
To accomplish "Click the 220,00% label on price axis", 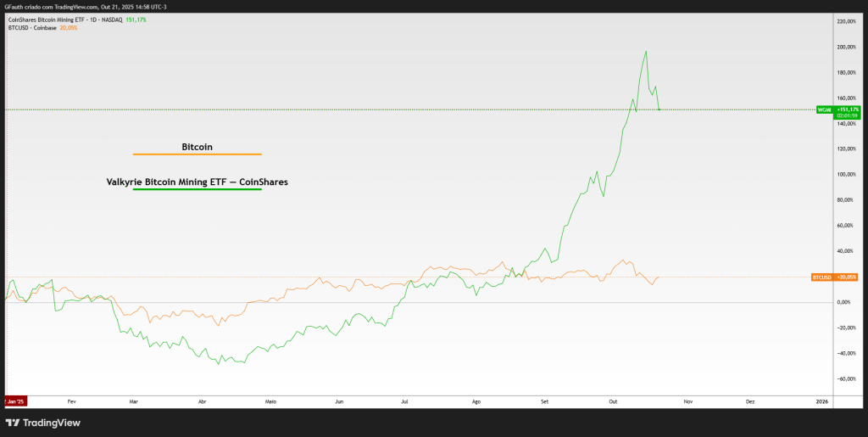I will pyautogui.click(x=846, y=21).
